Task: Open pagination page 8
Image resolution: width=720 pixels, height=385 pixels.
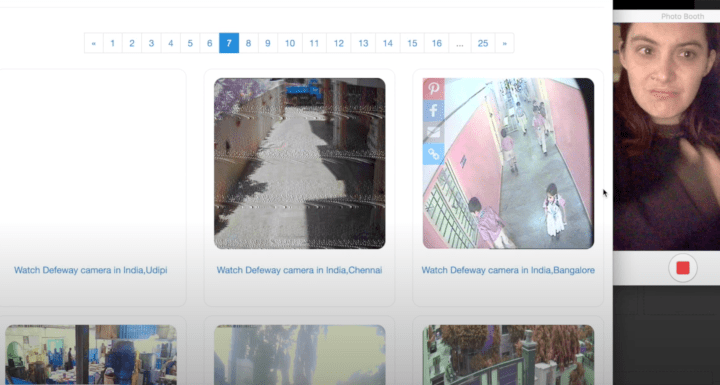Action: (248, 43)
